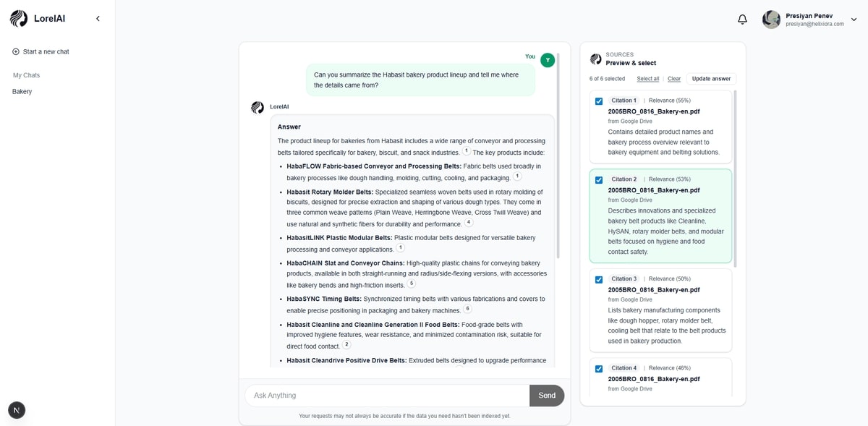Deselect the Citation 3 checkbox
Image resolution: width=868 pixels, height=426 pixels.
(x=599, y=280)
